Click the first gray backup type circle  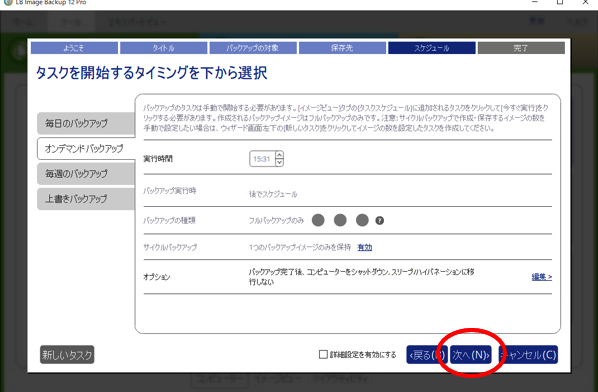pyautogui.click(x=318, y=220)
